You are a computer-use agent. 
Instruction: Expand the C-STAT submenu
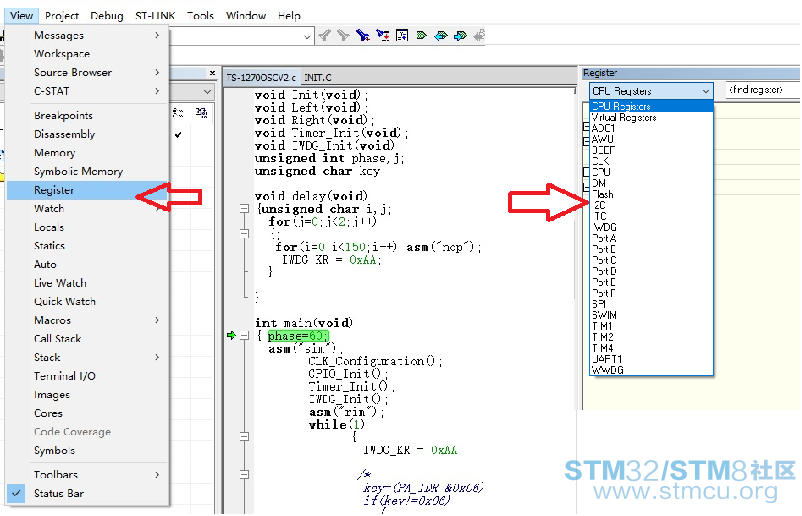(x=157, y=91)
